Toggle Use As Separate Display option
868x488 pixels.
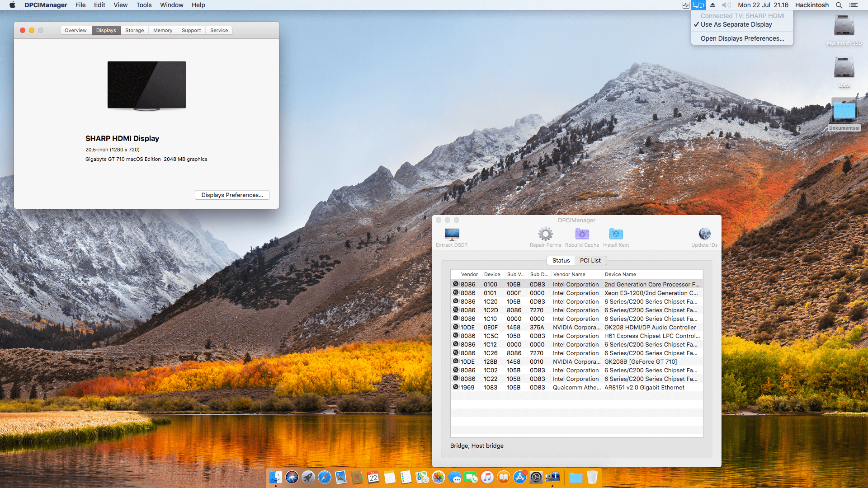[736, 24]
